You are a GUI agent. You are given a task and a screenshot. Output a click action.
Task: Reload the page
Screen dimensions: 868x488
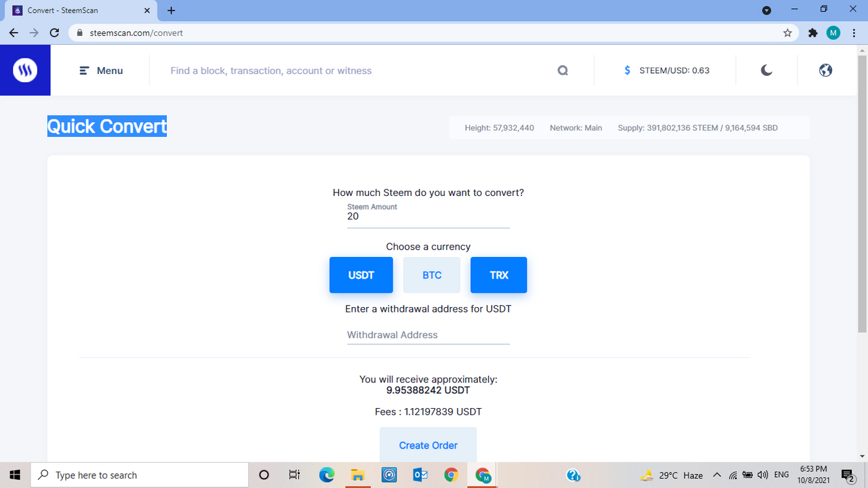[x=56, y=33]
